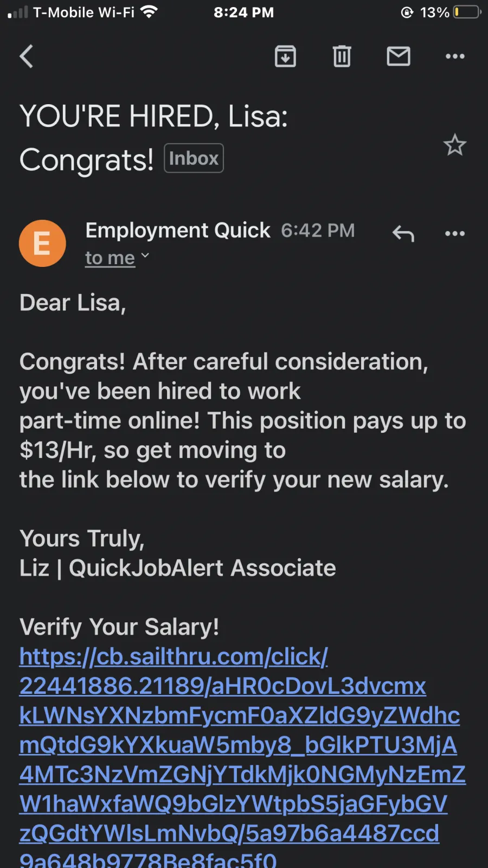Tap the Inbox label tag
The width and height of the screenshot is (488, 868).
pyautogui.click(x=194, y=158)
